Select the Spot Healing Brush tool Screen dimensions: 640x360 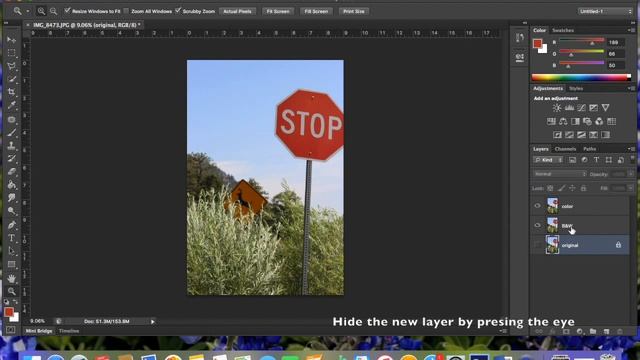11,119
